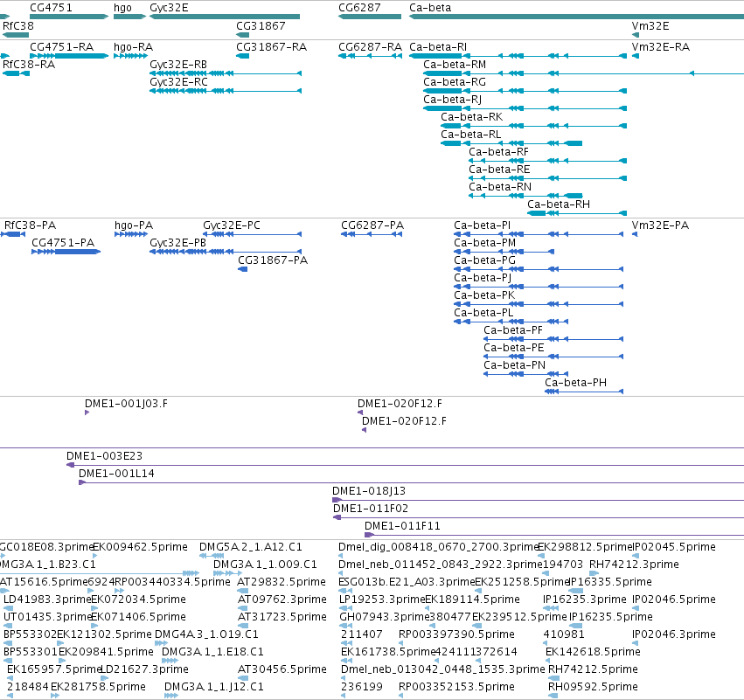Click the hgo gene label
This screenshot has height=700, width=744.
(x=122, y=8)
